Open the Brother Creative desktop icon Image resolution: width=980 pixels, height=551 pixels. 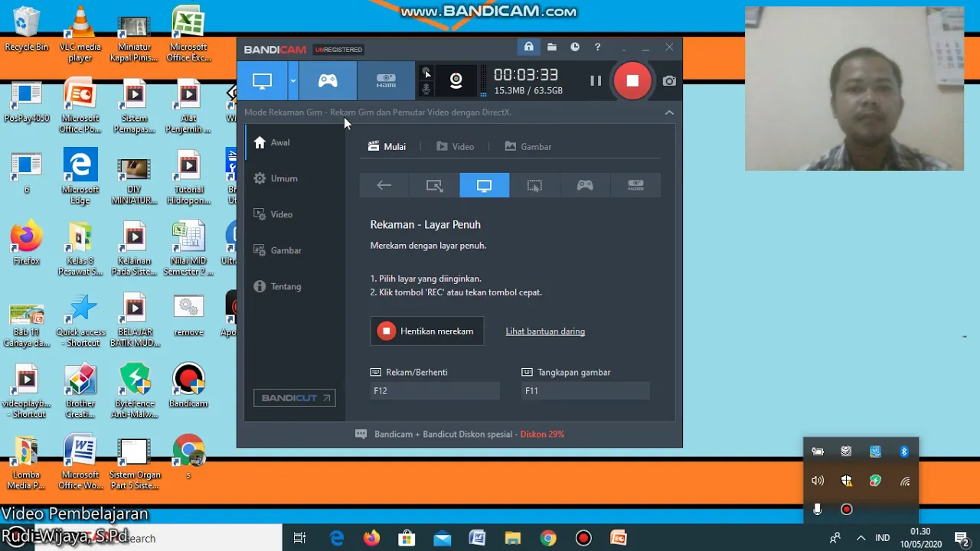[x=80, y=391]
